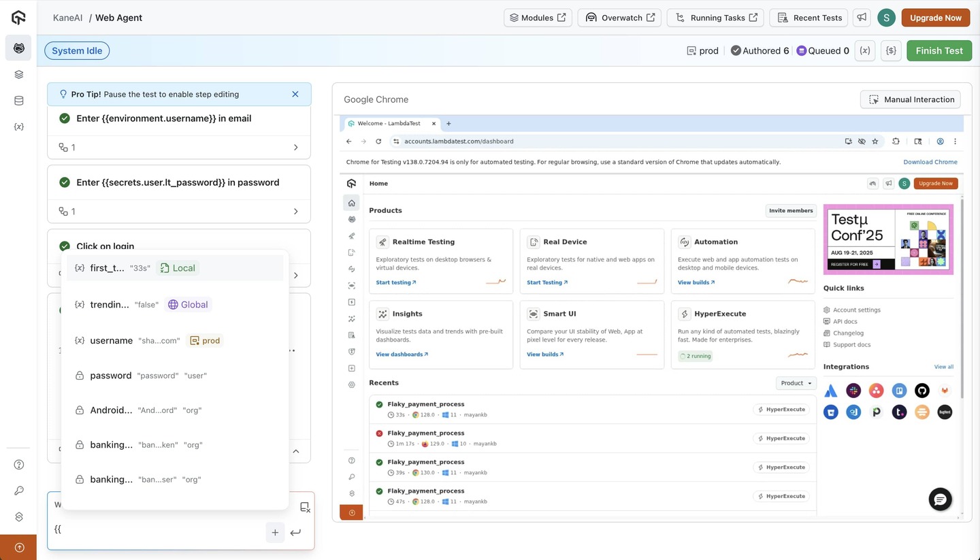This screenshot has width=980, height=560.
Task: Open the secrets {$} icon button
Action: [x=892, y=50]
